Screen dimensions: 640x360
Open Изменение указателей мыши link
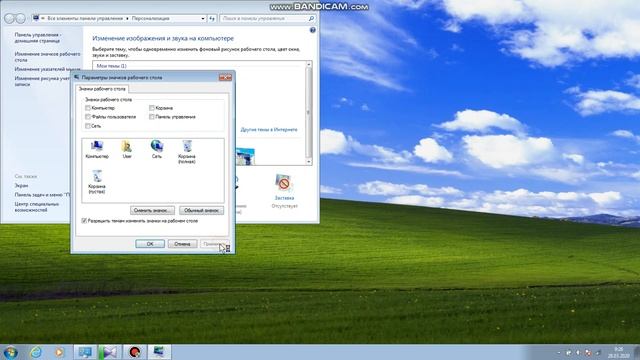[x=47, y=69]
